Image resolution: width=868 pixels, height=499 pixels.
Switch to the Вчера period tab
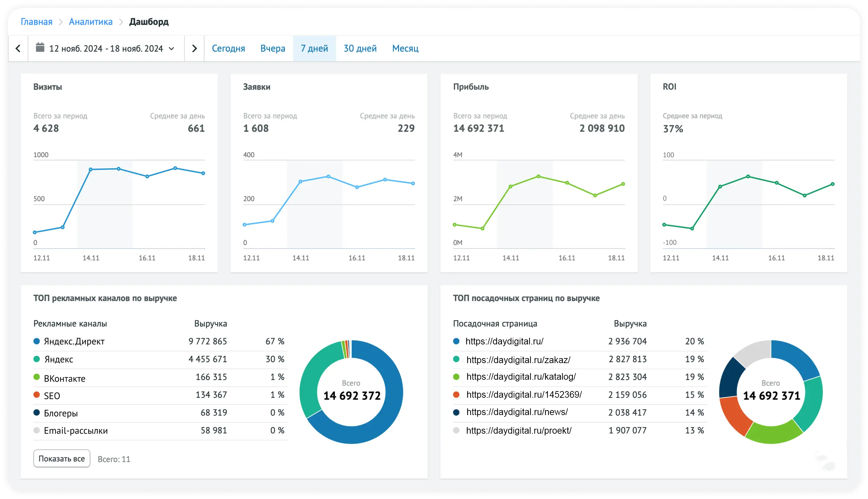click(273, 49)
